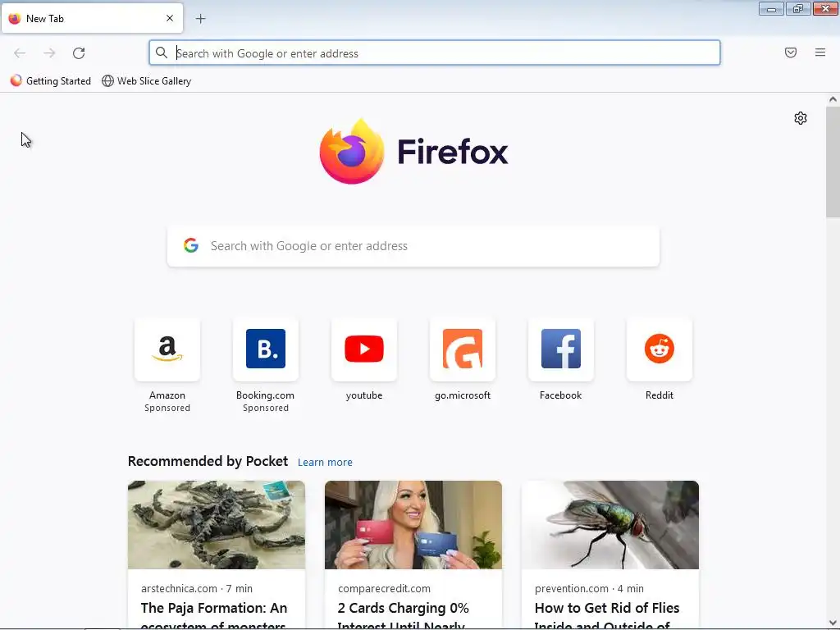The height and width of the screenshot is (630, 840).
Task: Minimize the Firefox window
Action: point(771,9)
